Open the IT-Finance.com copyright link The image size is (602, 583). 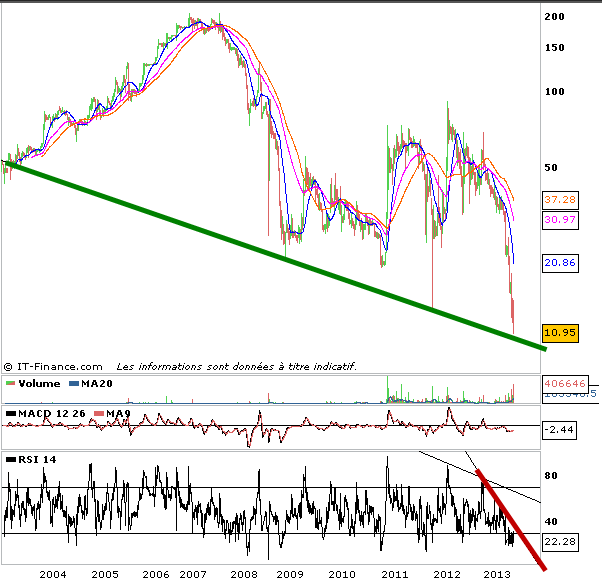click(54, 366)
